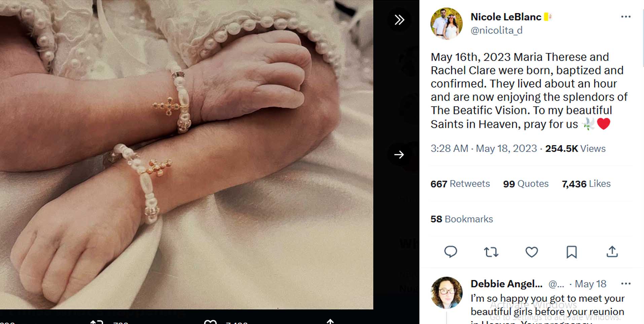The width and height of the screenshot is (644, 324).
Task: Open the more options menu on Nicole's tweet
Action: coord(625,17)
